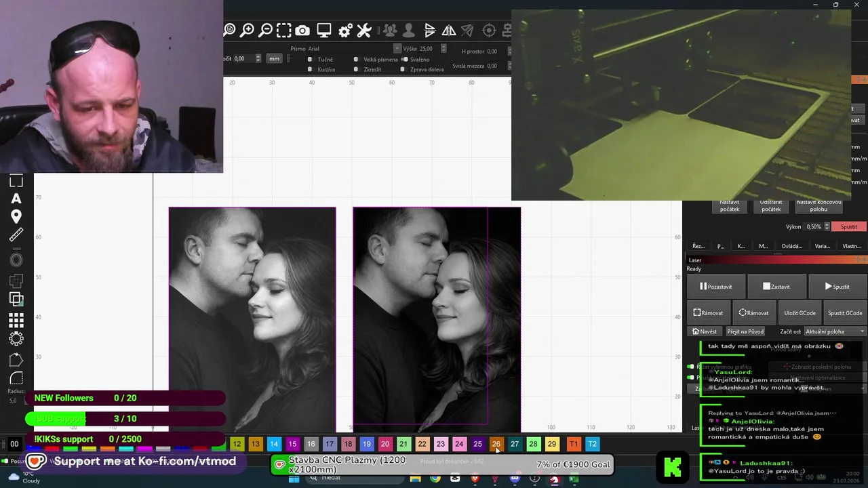
Task: Click the rectangle frame tool icon
Action: [x=16, y=181]
